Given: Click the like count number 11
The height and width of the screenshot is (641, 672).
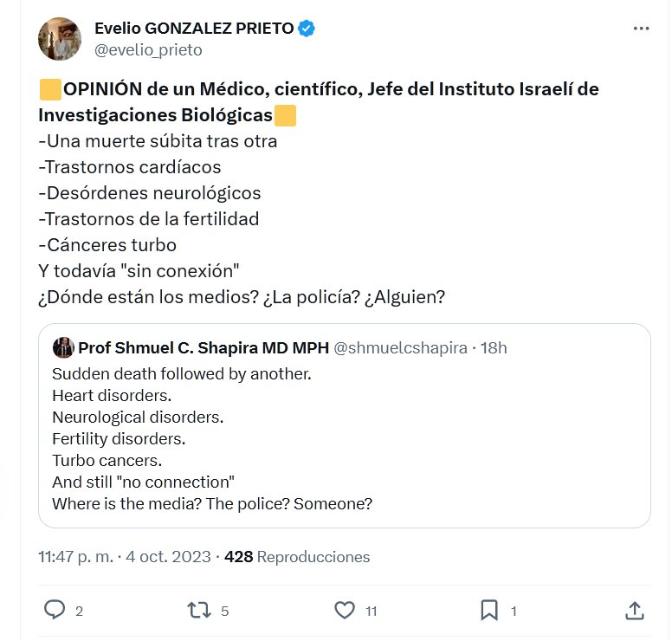Looking at the screenshot, I should pos(371,611).
